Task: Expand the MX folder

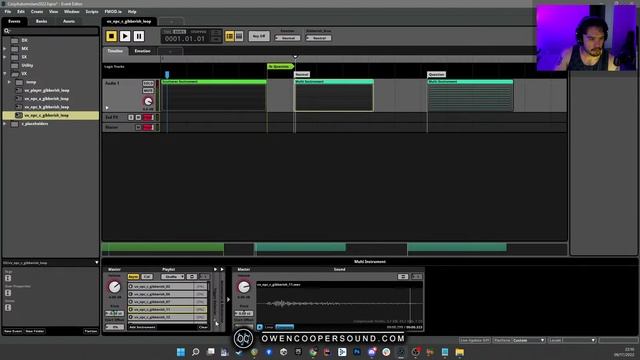Action: coord(5,49)
